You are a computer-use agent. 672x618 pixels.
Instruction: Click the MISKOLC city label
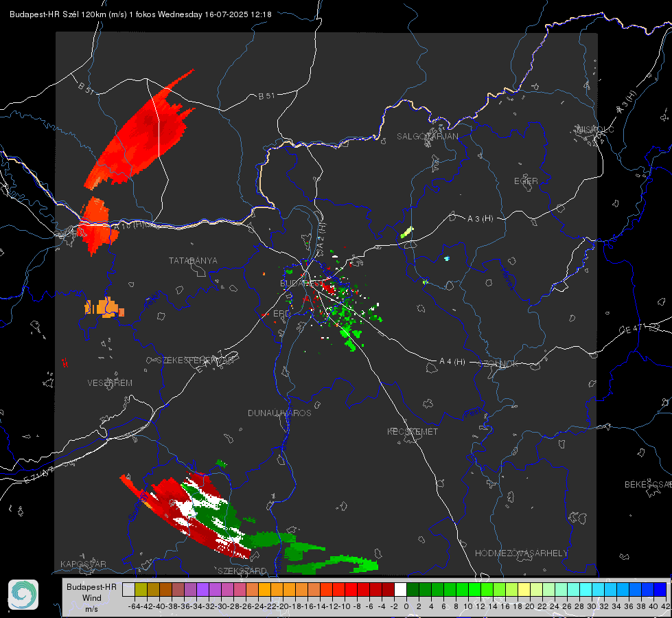click(x=595, y=129)
